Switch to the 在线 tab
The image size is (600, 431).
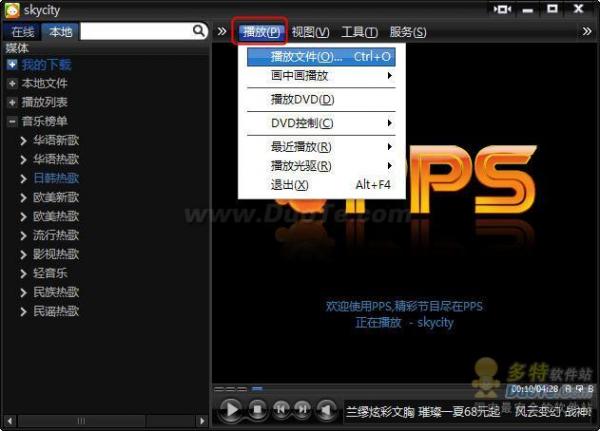click(22, 32)
